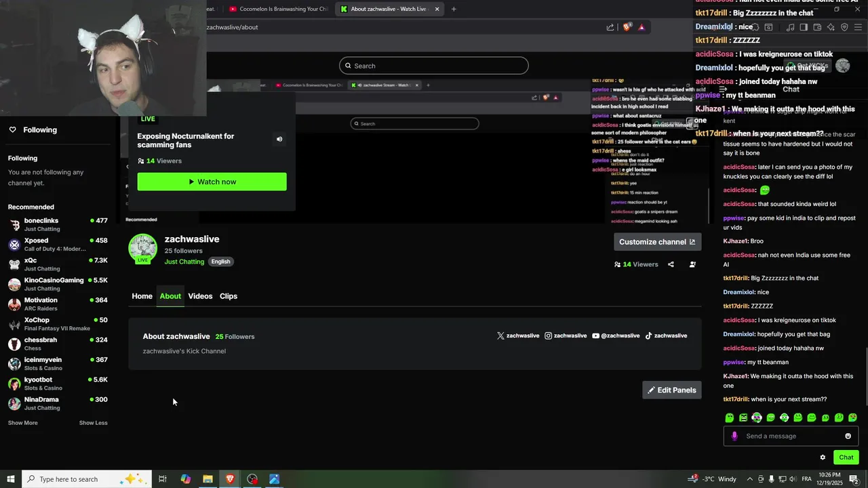Click the Windows Start button
This screenshot has width=868, height=488.
[11, 479]
